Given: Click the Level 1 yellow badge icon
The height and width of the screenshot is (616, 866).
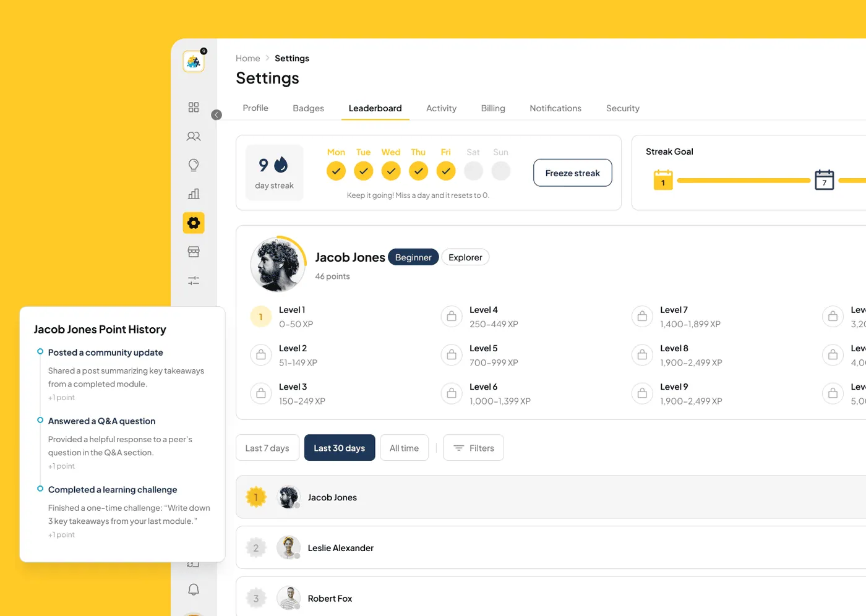Looking at the screenshot, I should [x=261, y=317].
